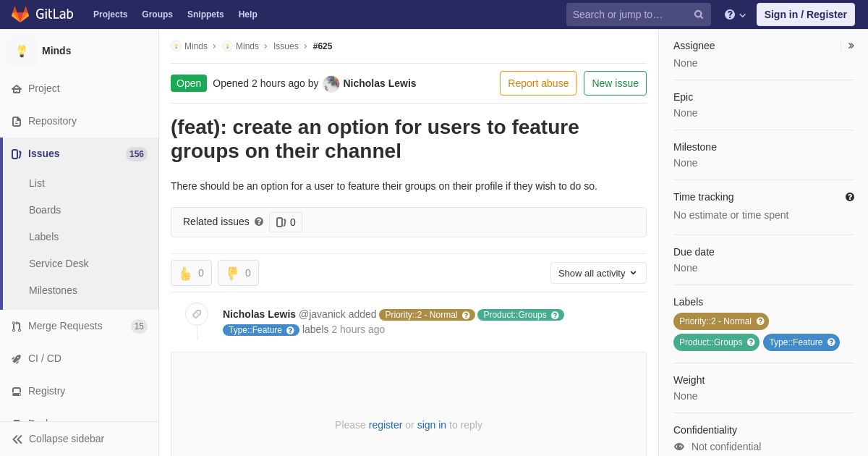Open Issues section label
The width and height of the screenshot is (868, 456).
coord(44,153)
